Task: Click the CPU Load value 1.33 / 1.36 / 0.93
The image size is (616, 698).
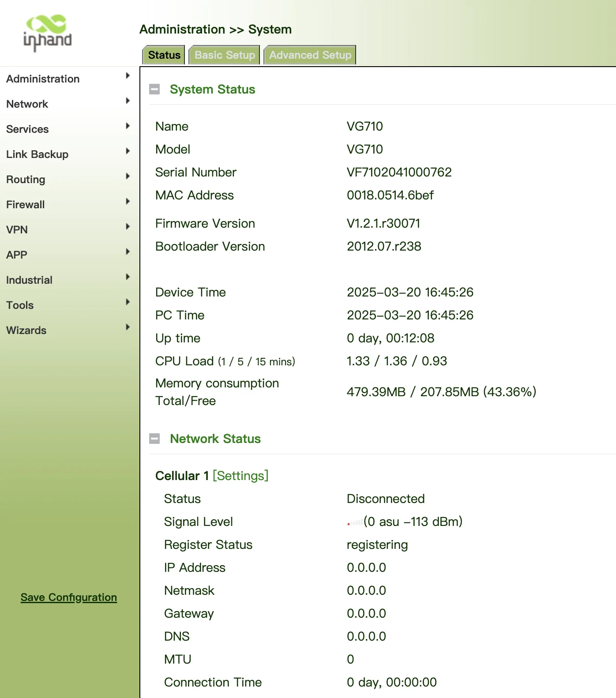Action: 397,361
